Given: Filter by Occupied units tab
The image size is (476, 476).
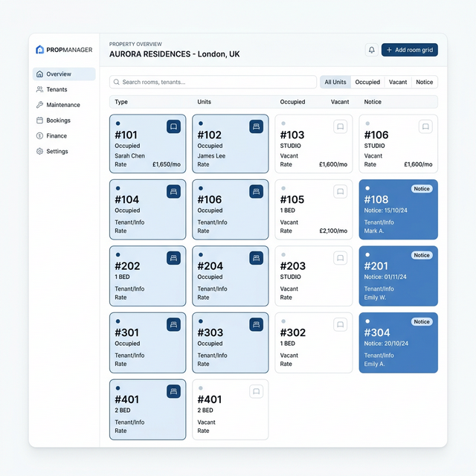Looking at the screenshot, I should pyautogui.click(x=367, y=82).
